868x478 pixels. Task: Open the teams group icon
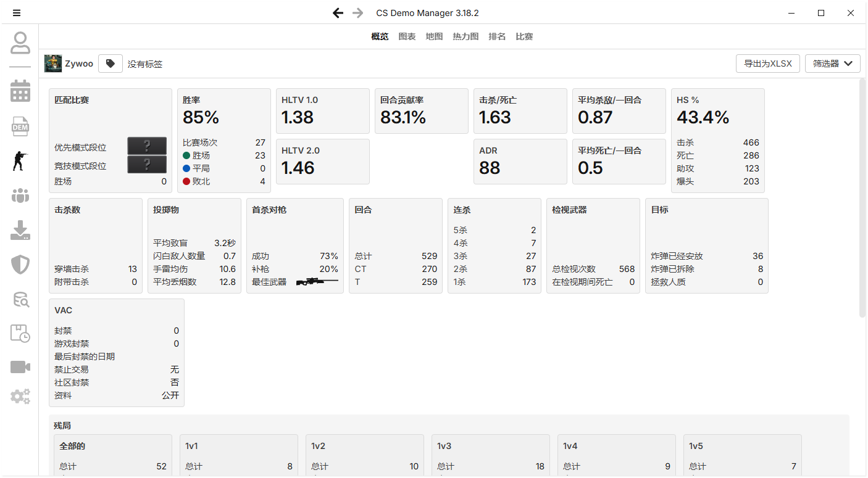coord(20,196)
